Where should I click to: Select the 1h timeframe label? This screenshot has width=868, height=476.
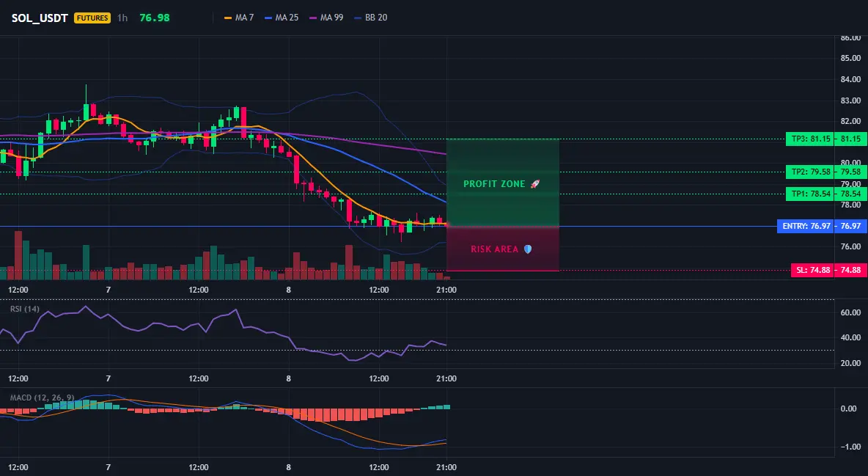pyautogui.click(x=122, y=18)
